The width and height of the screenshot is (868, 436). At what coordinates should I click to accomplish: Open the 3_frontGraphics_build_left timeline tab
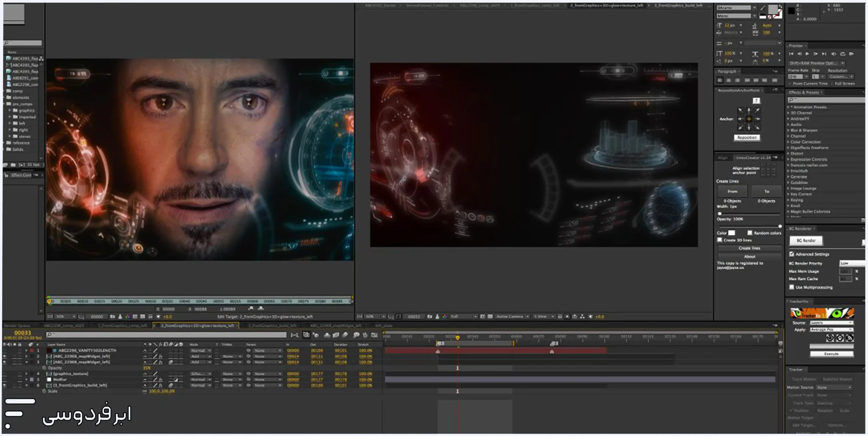pos(272,325)
